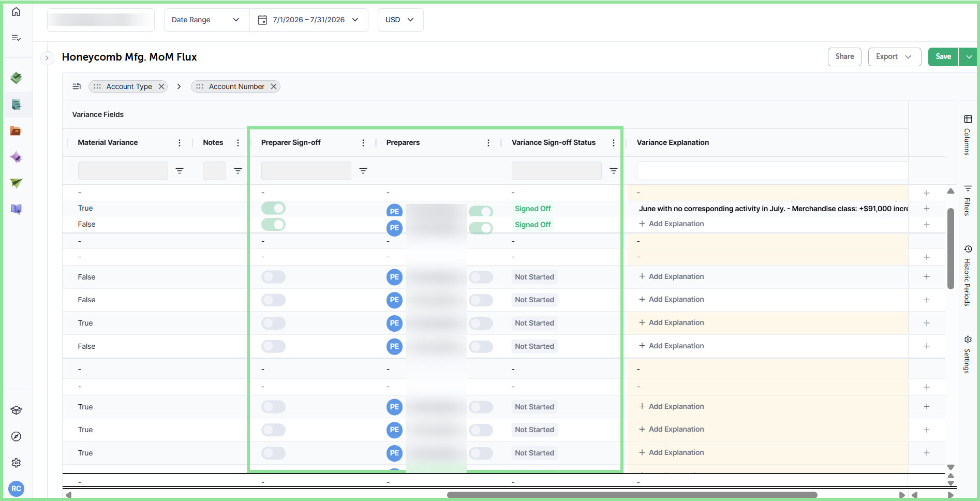Select the Account Number grouping chip

[236, 86]
